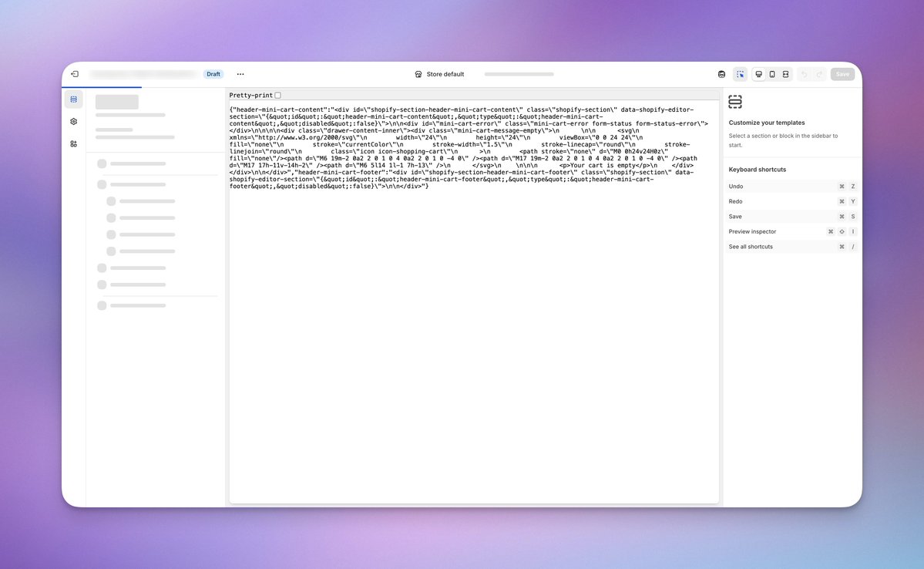Switch to fullscreen preview mode
The height and width of the screenshot is (569, 924).
point(785,74)
